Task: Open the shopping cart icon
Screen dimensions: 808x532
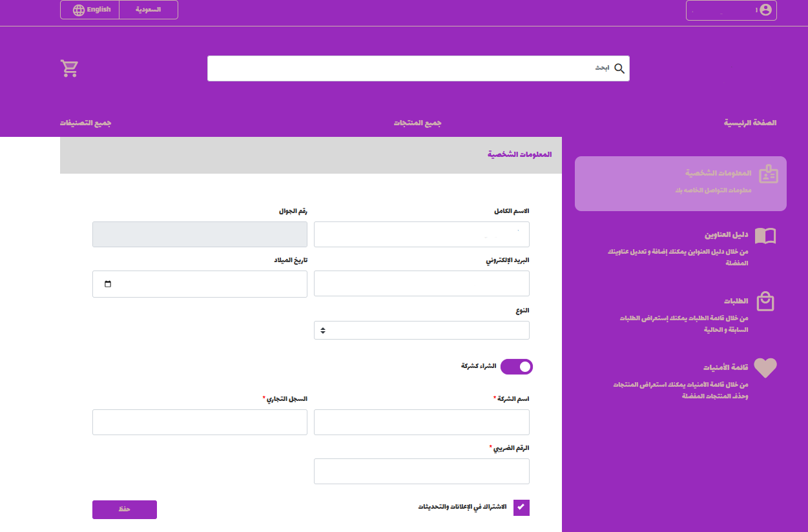Action: [69, 68]
